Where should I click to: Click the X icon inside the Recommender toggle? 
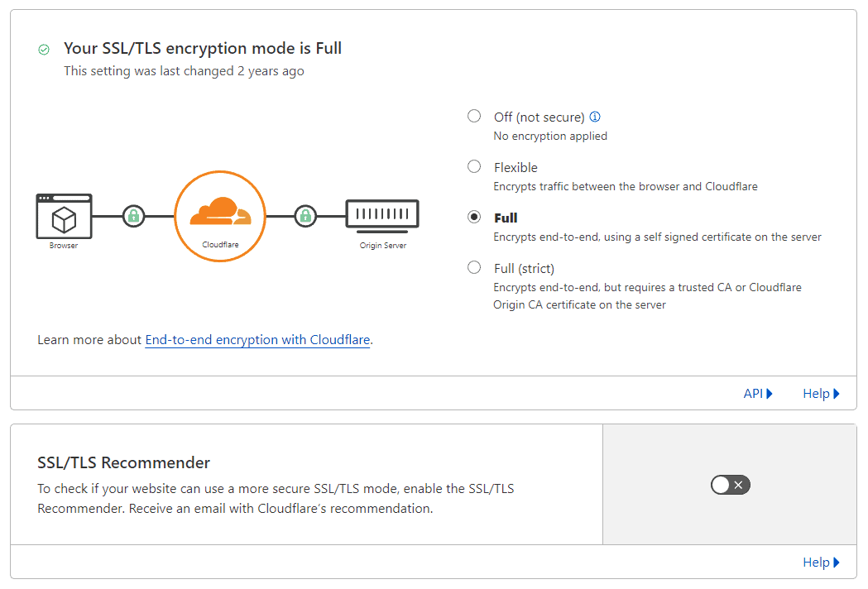[x=737, y=485]
